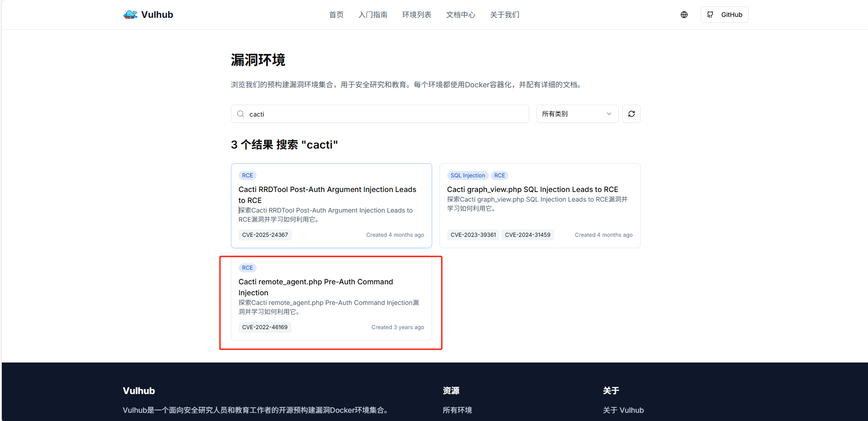The image size is (868, 421).
Task: Click the page intro sentence under 漏洞环境
Action: click(x=407, y=85)
